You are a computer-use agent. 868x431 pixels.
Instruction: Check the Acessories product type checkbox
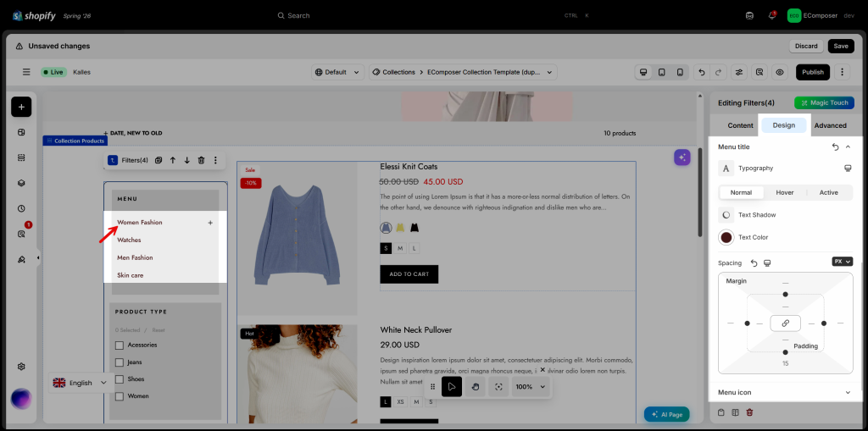click(119, 345)
